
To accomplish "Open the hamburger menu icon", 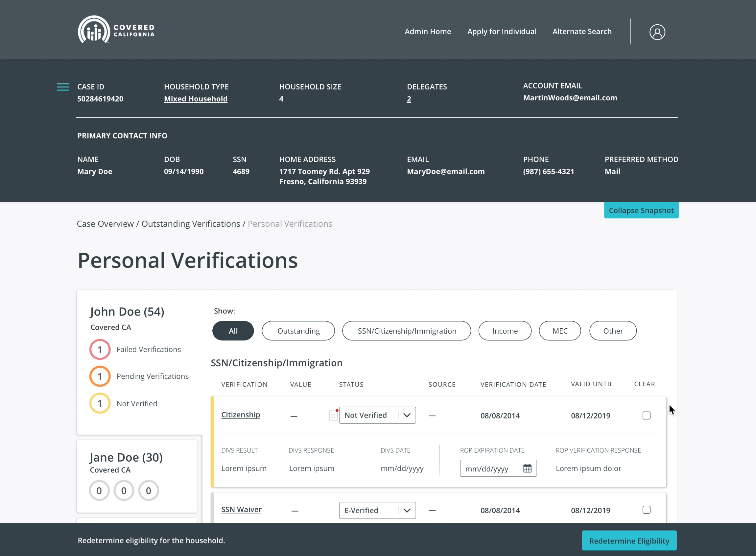I will click(x=63, y=87).
